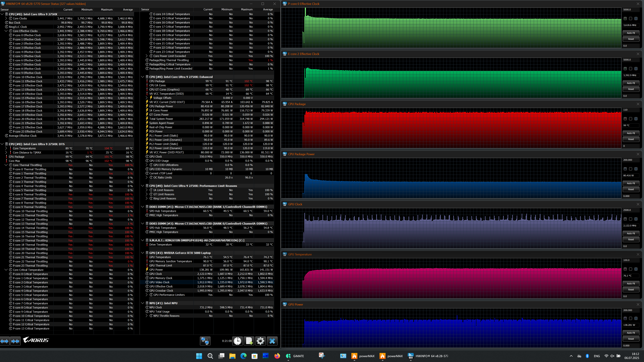The image size is (644, 362).
Task: Collapse the Core Effective Clocks tree
Action: 6,31
